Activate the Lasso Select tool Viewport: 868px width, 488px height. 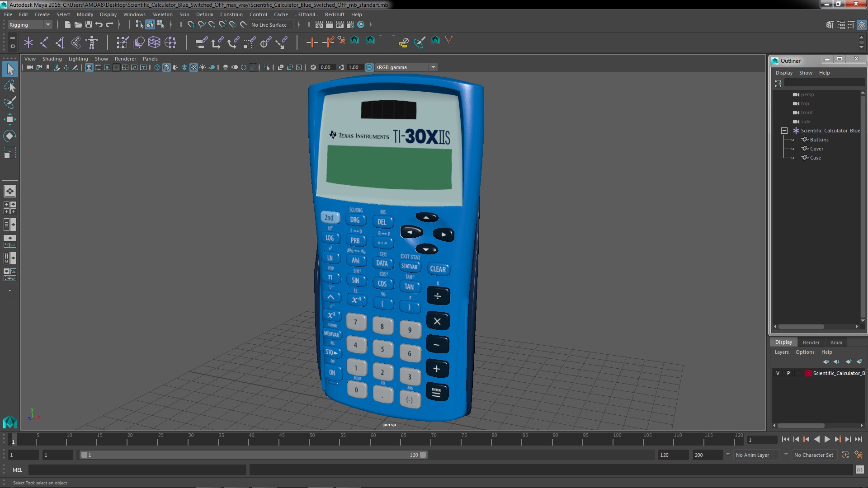pyautogui.click(x=10, y=86)
